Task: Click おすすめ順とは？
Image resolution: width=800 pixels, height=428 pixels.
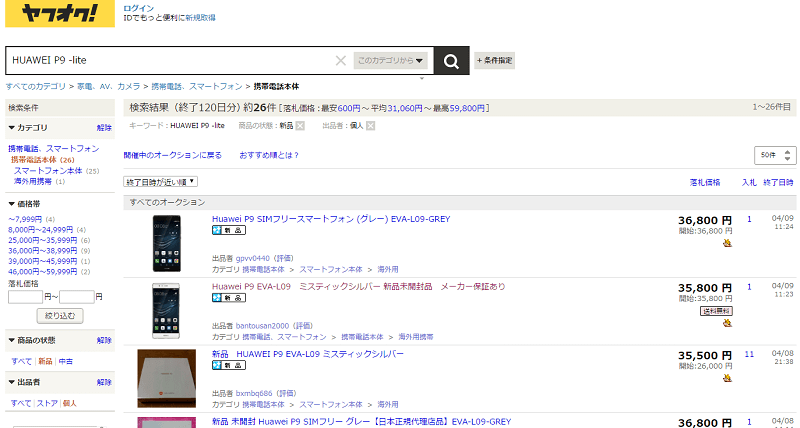Action: click(x=269, y=155)
